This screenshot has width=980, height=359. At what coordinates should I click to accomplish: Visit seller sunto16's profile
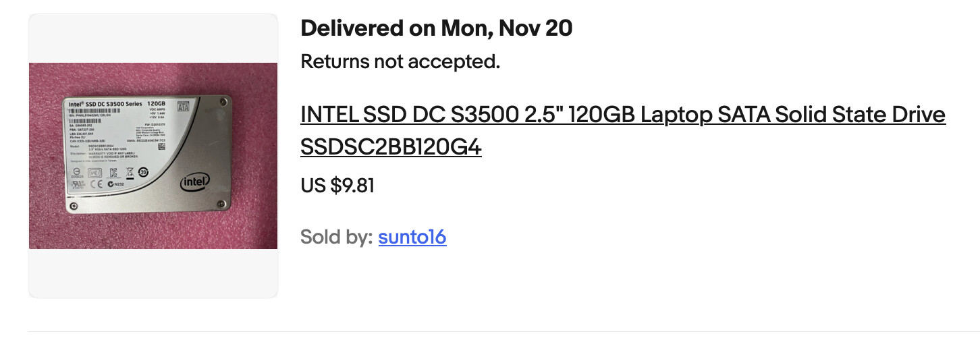[412, 237]
